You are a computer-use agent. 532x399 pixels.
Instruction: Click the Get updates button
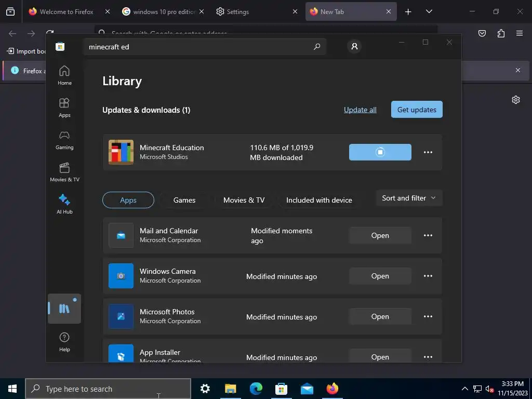click(x=417, y=110)
